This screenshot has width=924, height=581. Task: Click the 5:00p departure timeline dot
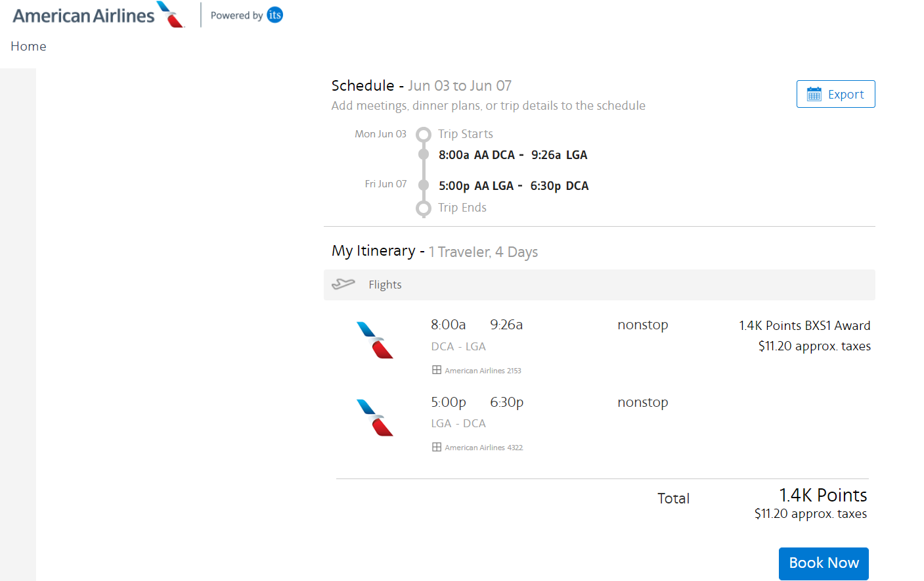tap(424, 185)
